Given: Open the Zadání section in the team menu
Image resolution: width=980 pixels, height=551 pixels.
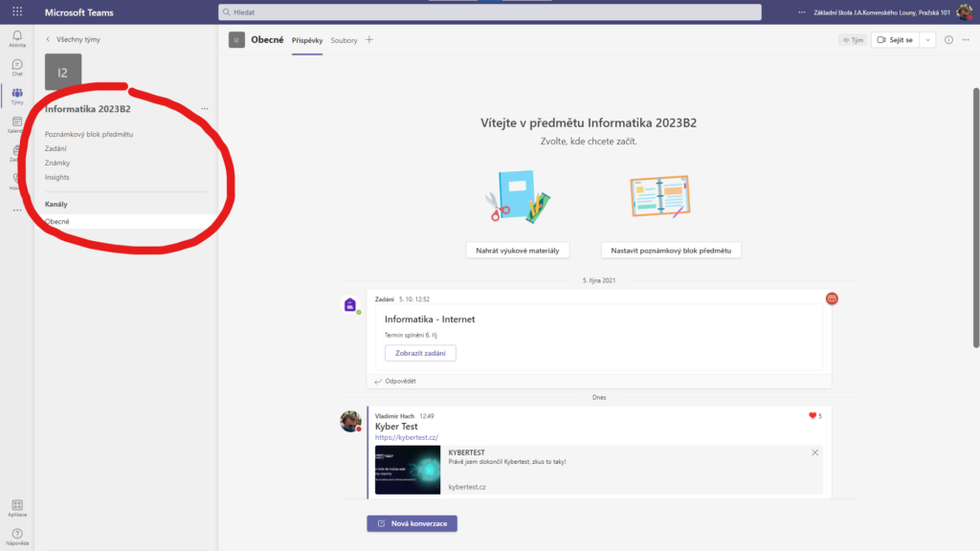Looking at the screenshot, I should (x=56, y=148).
